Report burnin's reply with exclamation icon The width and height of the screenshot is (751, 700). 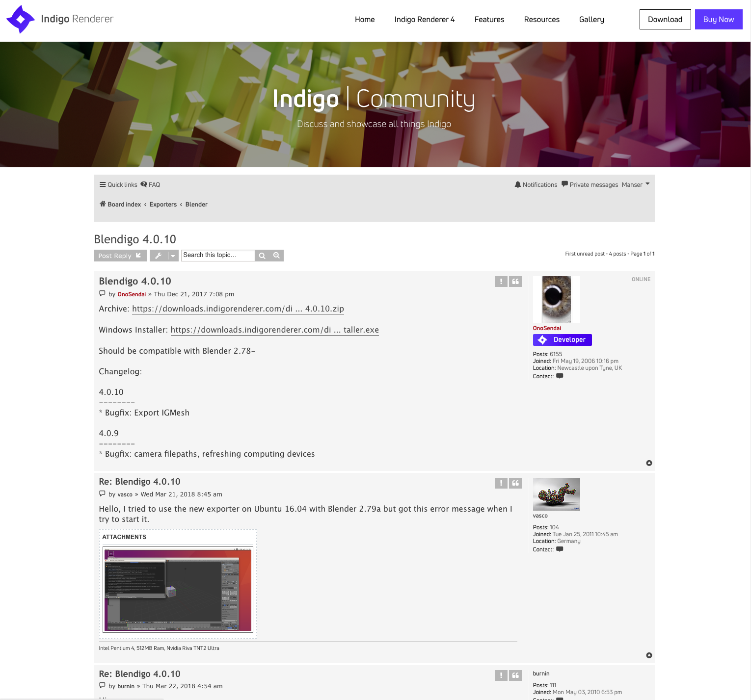click(501, 675)
